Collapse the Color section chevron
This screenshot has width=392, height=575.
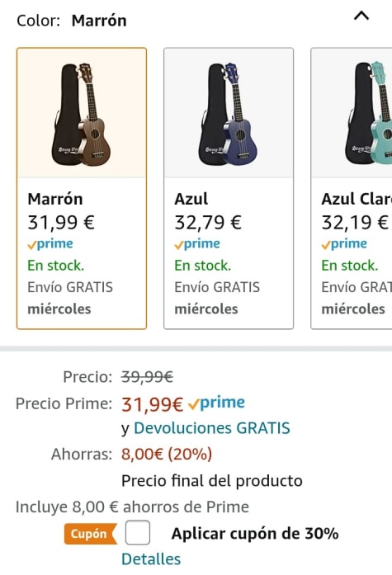point(361,16)
